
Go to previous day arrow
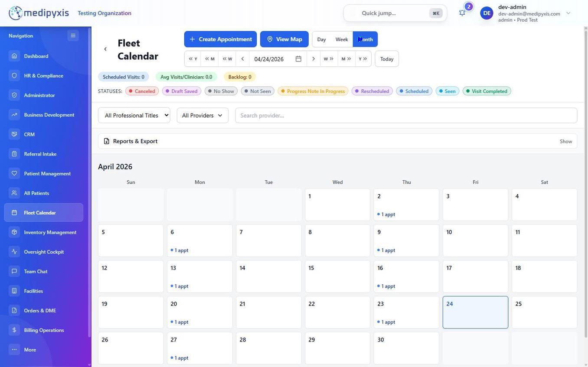tap(242, 59)
